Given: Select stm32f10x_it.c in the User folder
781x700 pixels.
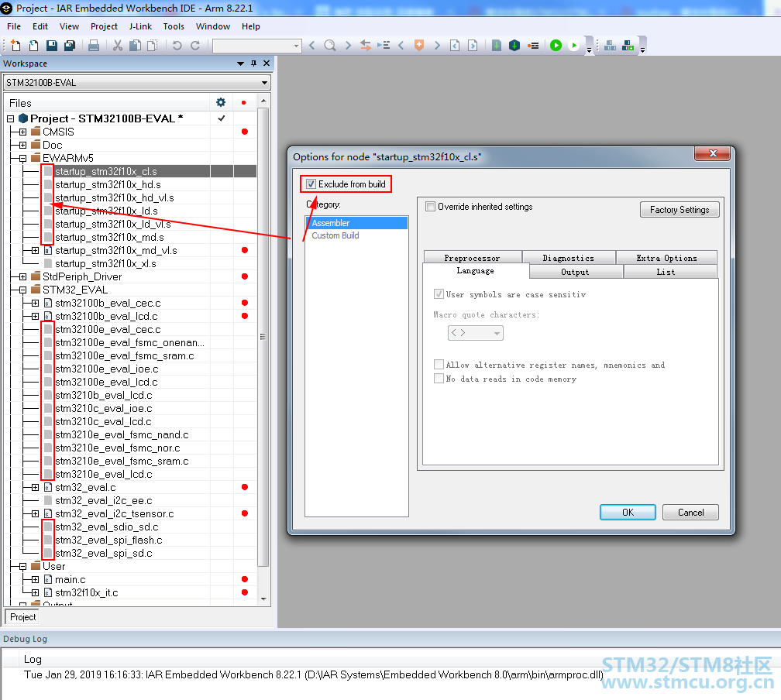Looking at the screenshot, I should tap(87, 592).
